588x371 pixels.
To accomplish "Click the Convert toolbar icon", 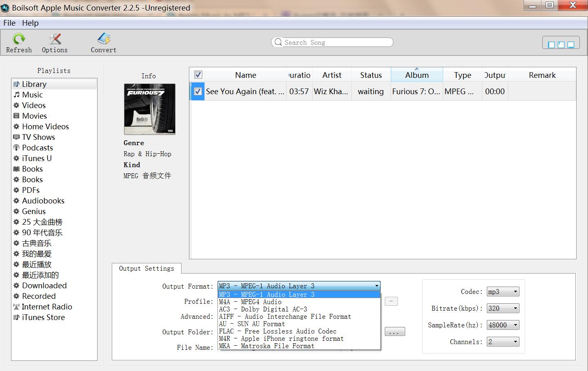I will coord(103,42).
